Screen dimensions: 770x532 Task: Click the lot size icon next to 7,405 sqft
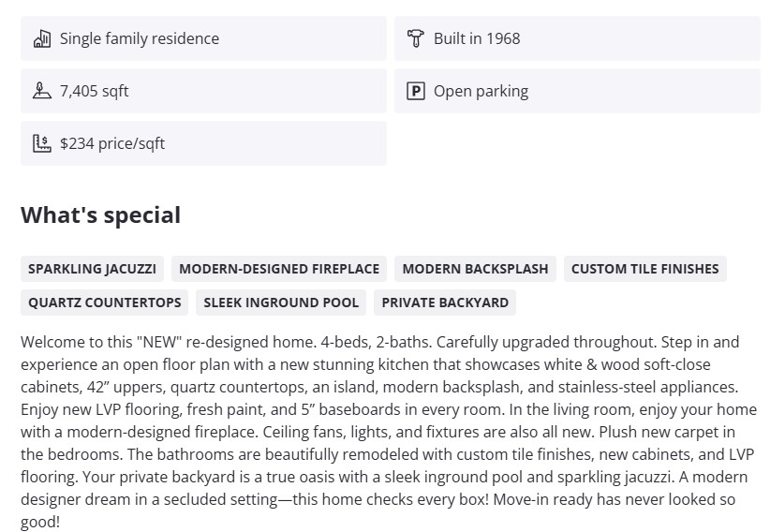point(41,91)
